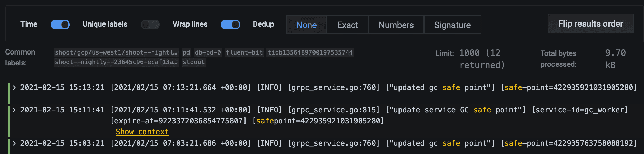Image resolution: width=644 pixels, height=154 pixels.
Task: Click the stdout common label
Action: tap(194, 62)
